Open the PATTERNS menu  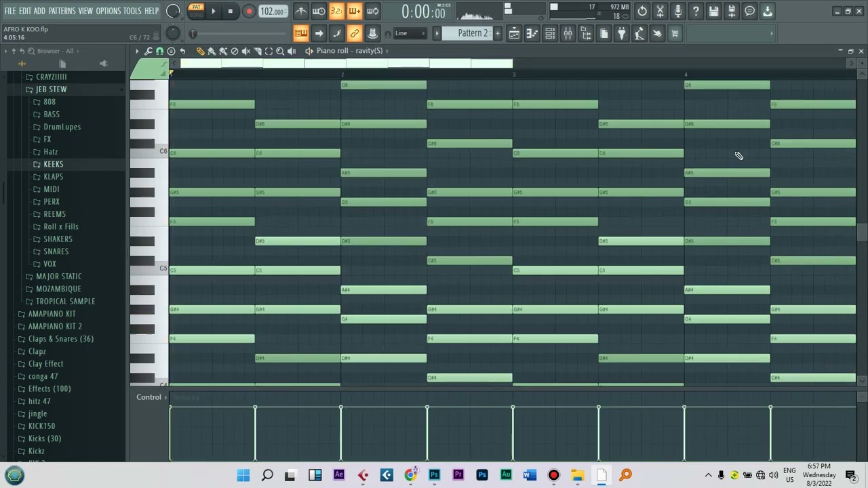(x=62, y=11)
